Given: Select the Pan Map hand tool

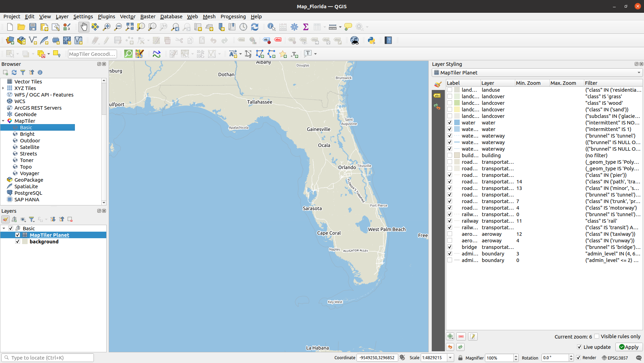Looking at the screenshot, I should (84, 27).
